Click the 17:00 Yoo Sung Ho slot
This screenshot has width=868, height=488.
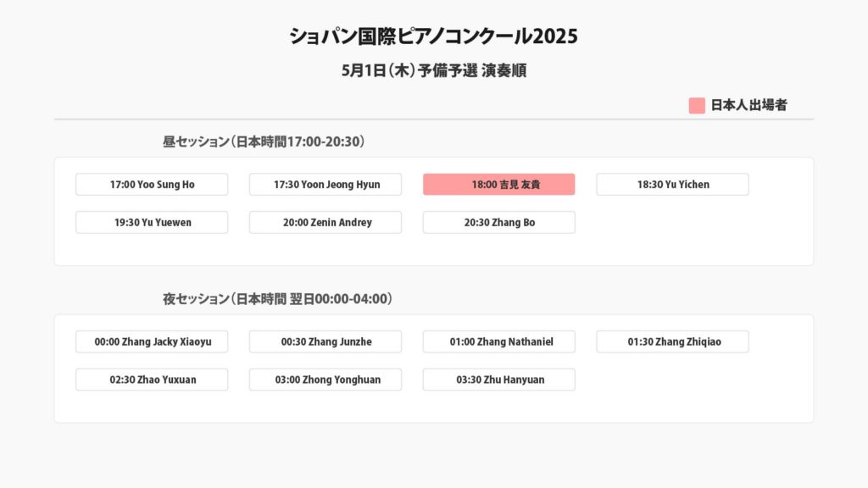click(x=152, y=185)
